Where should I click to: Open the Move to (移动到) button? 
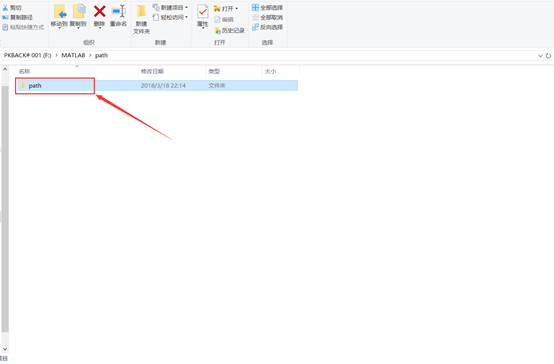click(59, 16)
